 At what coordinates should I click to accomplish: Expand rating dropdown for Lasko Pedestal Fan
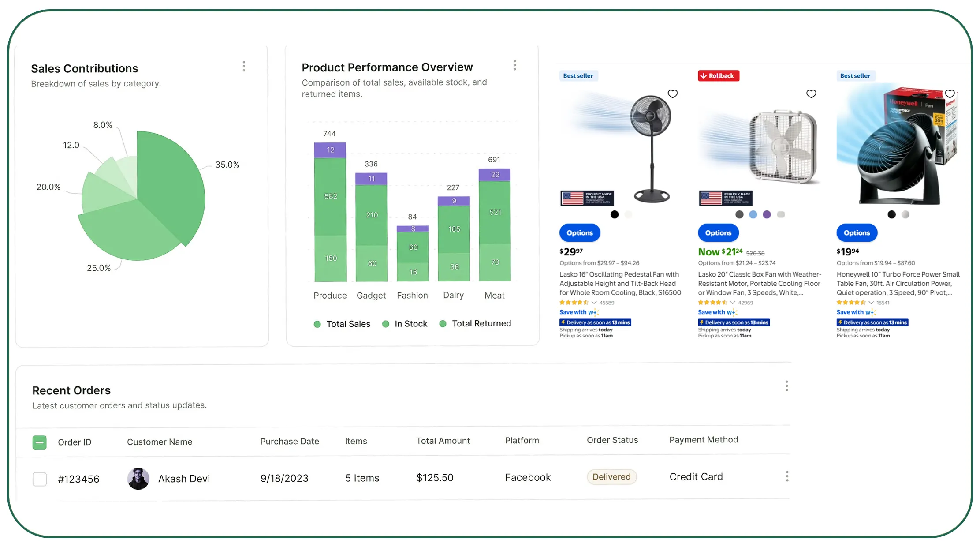click(594, 303)
